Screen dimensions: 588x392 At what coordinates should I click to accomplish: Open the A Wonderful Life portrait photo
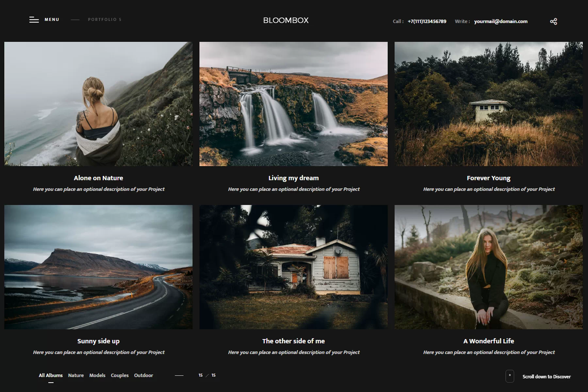click(488, 267)
